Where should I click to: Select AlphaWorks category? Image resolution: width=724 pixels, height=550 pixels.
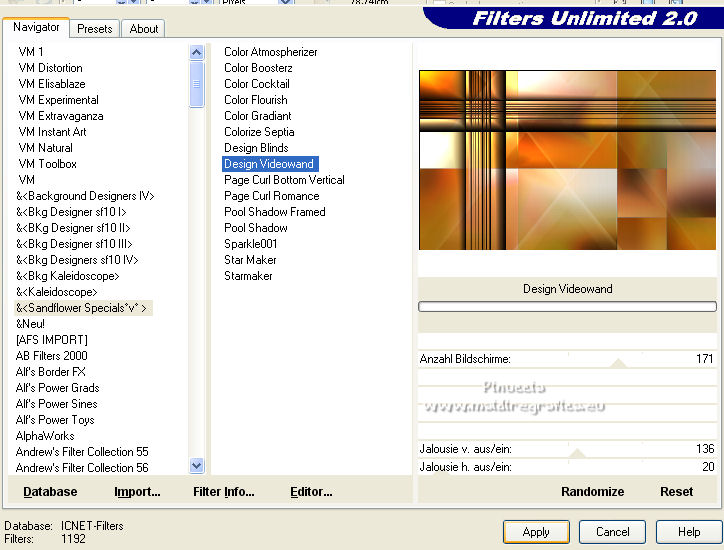pyautogui.click(x=45, y=436)
